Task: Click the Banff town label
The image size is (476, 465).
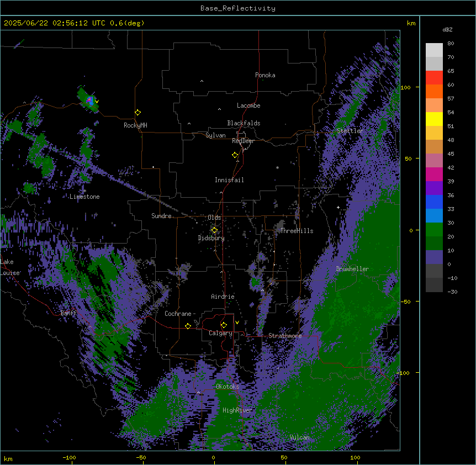Action: [68, 313]
